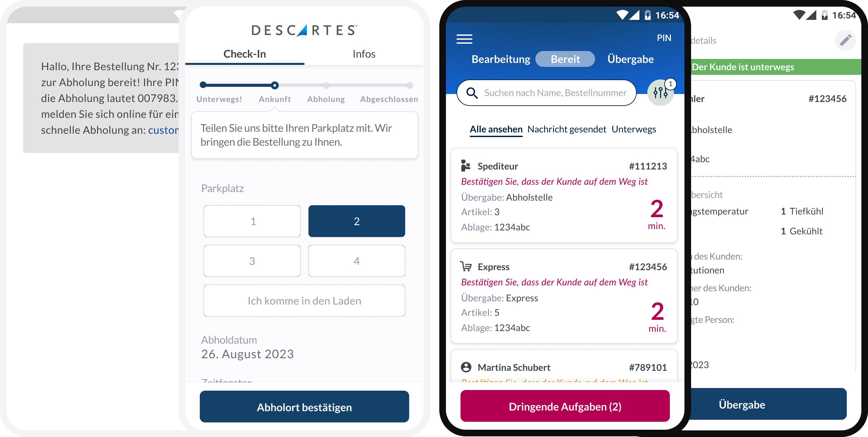
Task: Click the order search input field
Action: coord(555,93)
